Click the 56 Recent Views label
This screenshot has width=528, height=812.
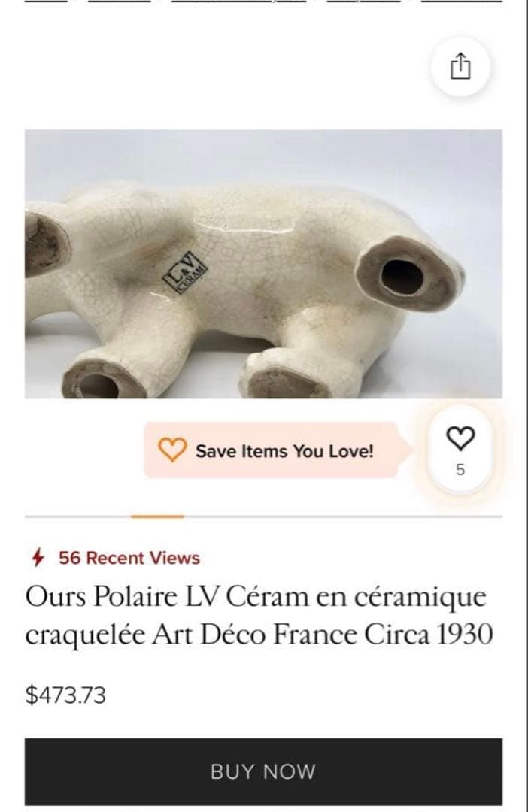tap(129, 558)
